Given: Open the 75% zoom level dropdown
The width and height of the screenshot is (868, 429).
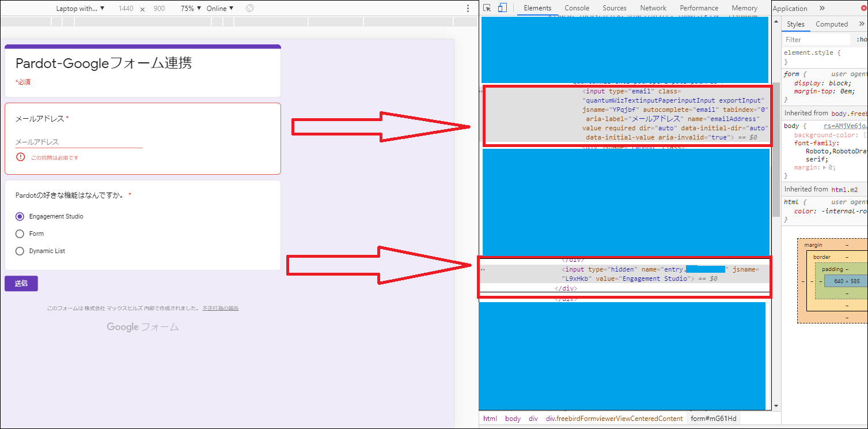Looking at the screenshot, I should 191,9.
